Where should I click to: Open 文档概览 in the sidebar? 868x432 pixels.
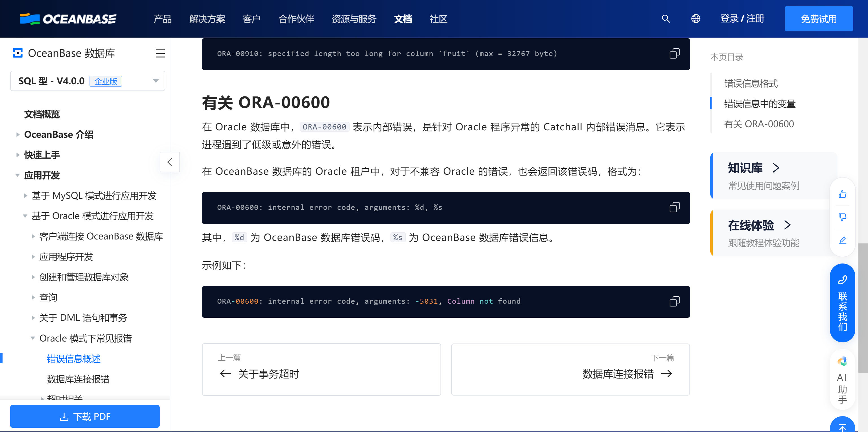coord(42,114)
